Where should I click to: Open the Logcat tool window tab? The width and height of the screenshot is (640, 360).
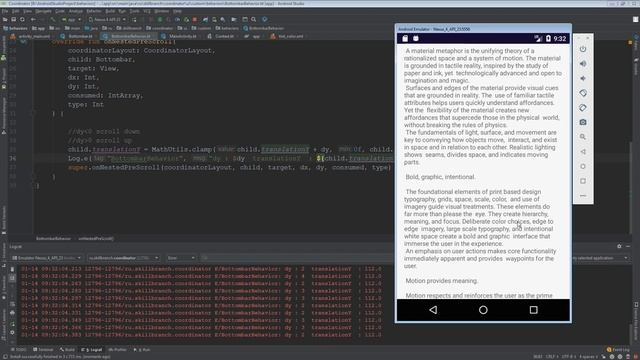click(92, 350)
